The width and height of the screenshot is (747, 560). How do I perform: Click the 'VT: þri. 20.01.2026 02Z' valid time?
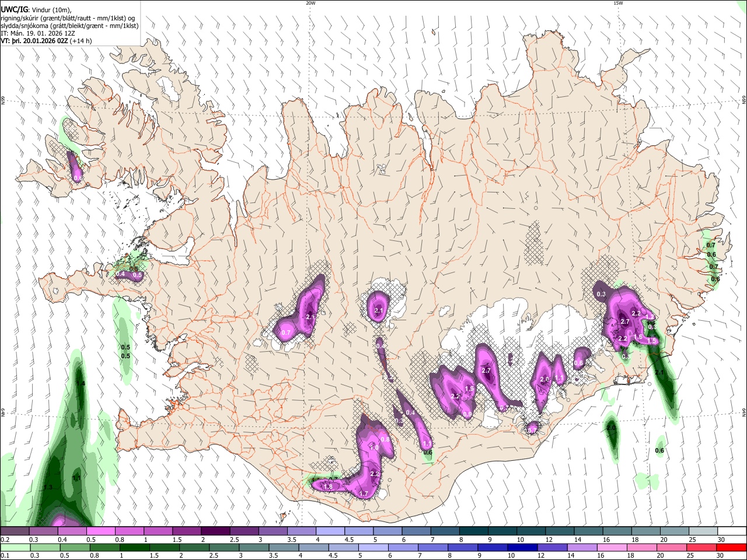(x=34, y=41)
